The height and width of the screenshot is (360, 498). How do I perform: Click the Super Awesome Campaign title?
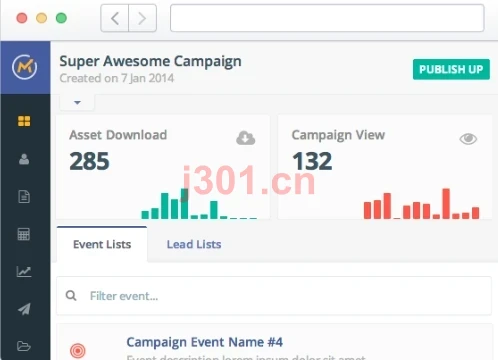[x=150, y=61]
